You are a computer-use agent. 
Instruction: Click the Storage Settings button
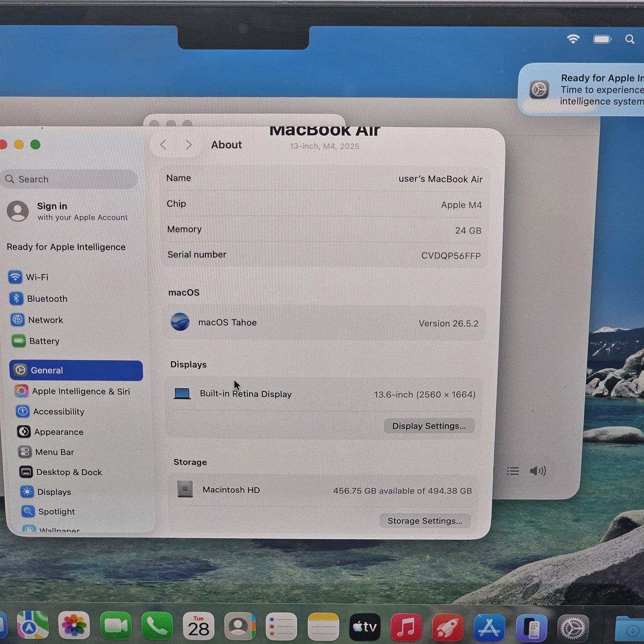coord(425,521)
